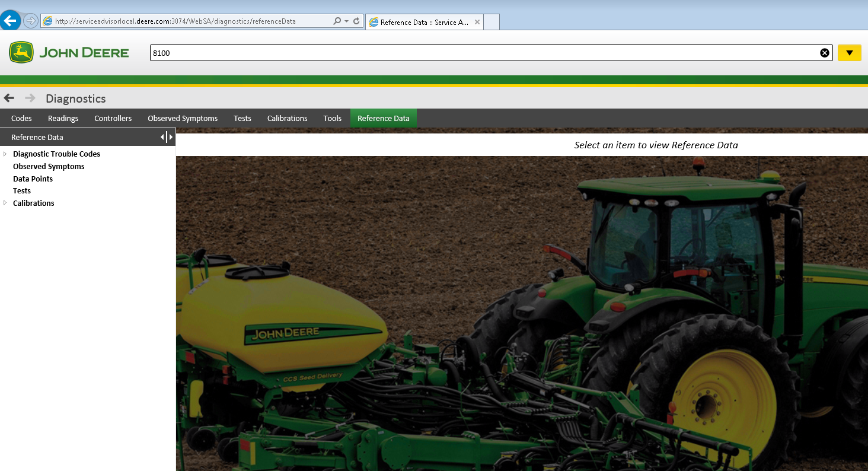Image resolution: width=868 pixels, height=471 pixels.
Task: Select the Tools tab
Action: (x=332, y=118)
